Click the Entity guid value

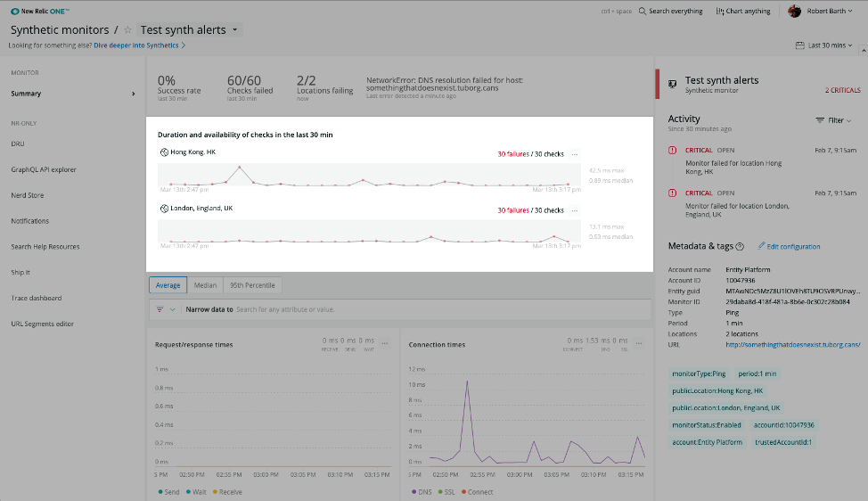pos(793,292)
